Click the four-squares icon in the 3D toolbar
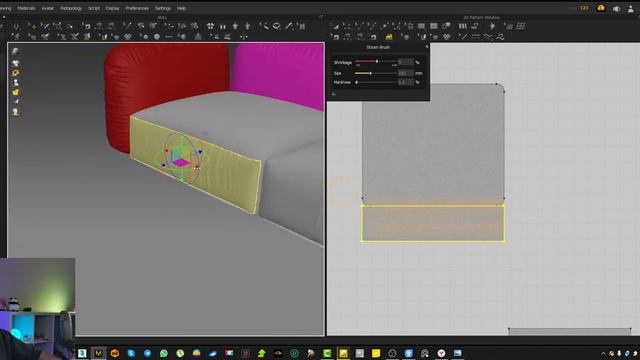 [x=210, y=27]
